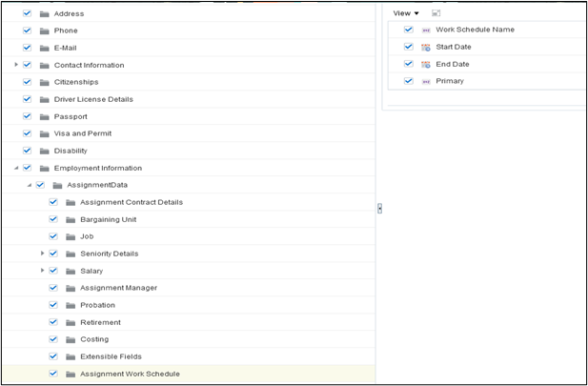Image resolution: width=588 pixels, height=386 pixels.
Task: Open the View dropdown menu
Action: (x=406, y=13)
